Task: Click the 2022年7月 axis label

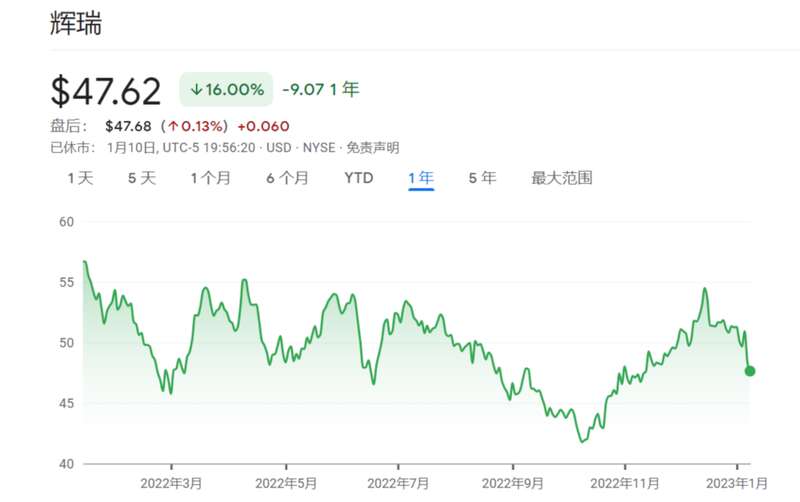Action: (x=398, y=483)
